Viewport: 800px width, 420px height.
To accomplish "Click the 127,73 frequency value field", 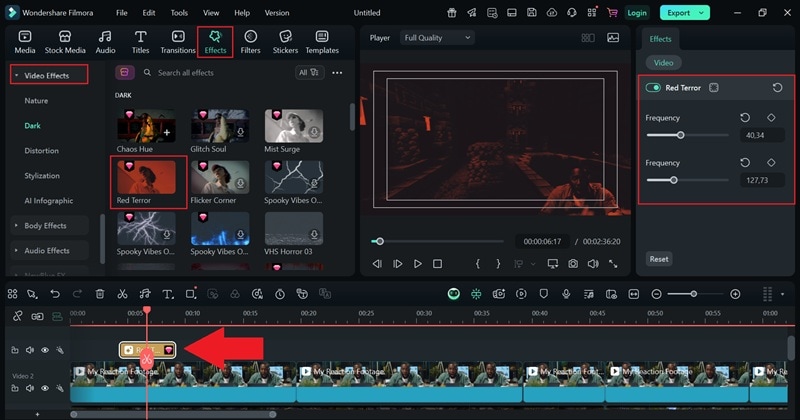I will (x=762, y=180).
